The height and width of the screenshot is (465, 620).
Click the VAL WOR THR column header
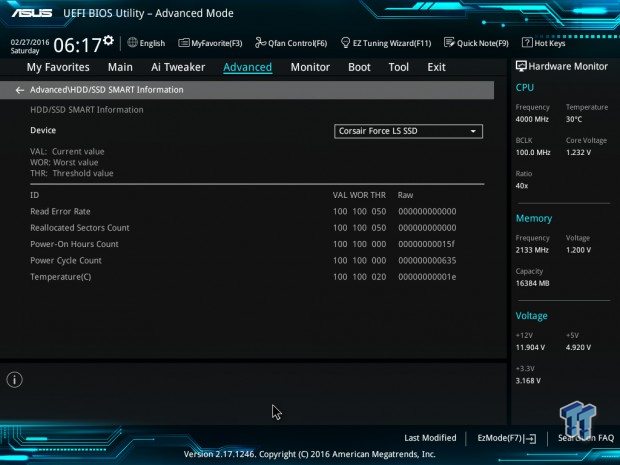point(359,195)
